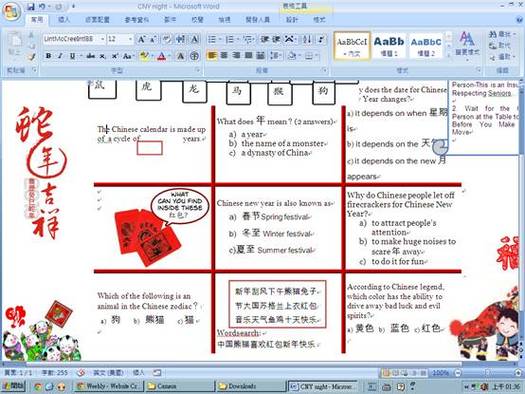Apply superscript formatting (x² icon)
This screenshot has width=525, height=394.
(x=115, y=56)
